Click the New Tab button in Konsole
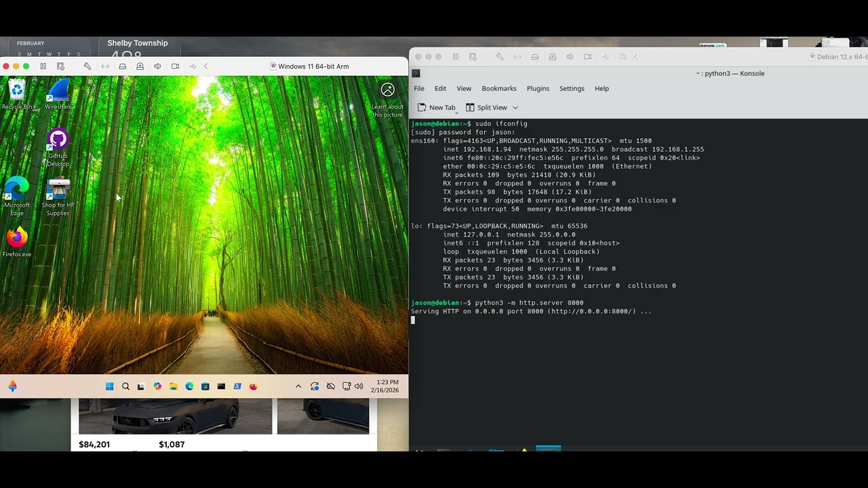The height and width of the screenshot is (488, 868). pos(436,108)
